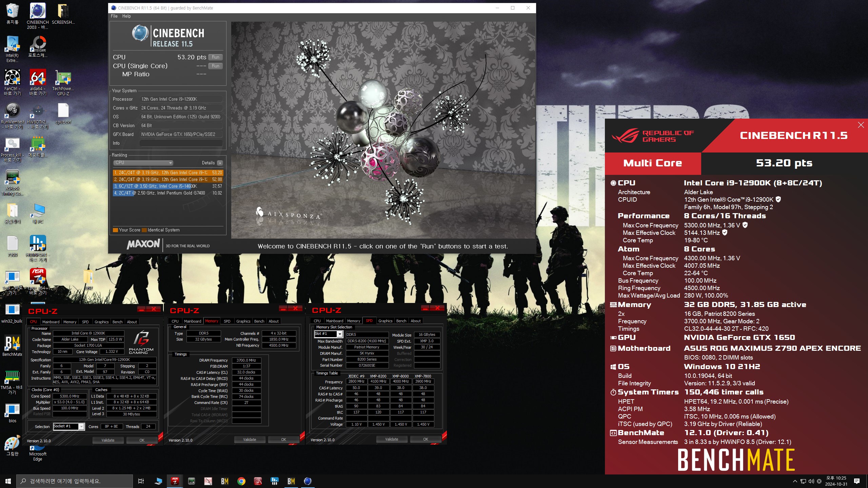The height and width of the screenshot is (488, 868).
Task: Click the Windows taskbar search box
Action: pyautogui.click(x=75, y=481)
